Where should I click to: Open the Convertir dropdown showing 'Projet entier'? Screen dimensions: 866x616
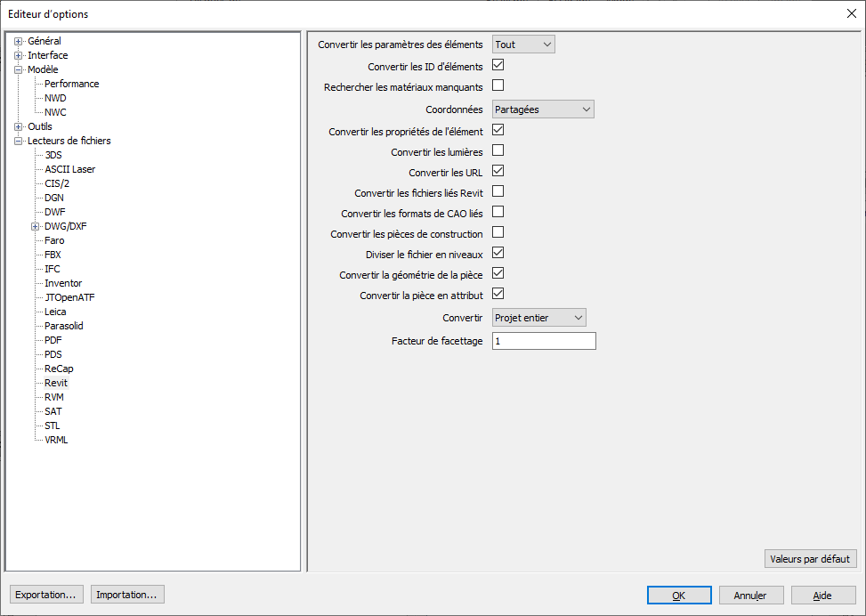pyautogui.click(x=539, y=318)
